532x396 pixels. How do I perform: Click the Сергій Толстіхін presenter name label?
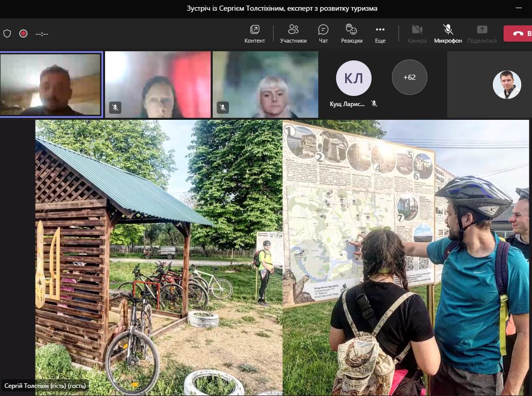[45, 386]
